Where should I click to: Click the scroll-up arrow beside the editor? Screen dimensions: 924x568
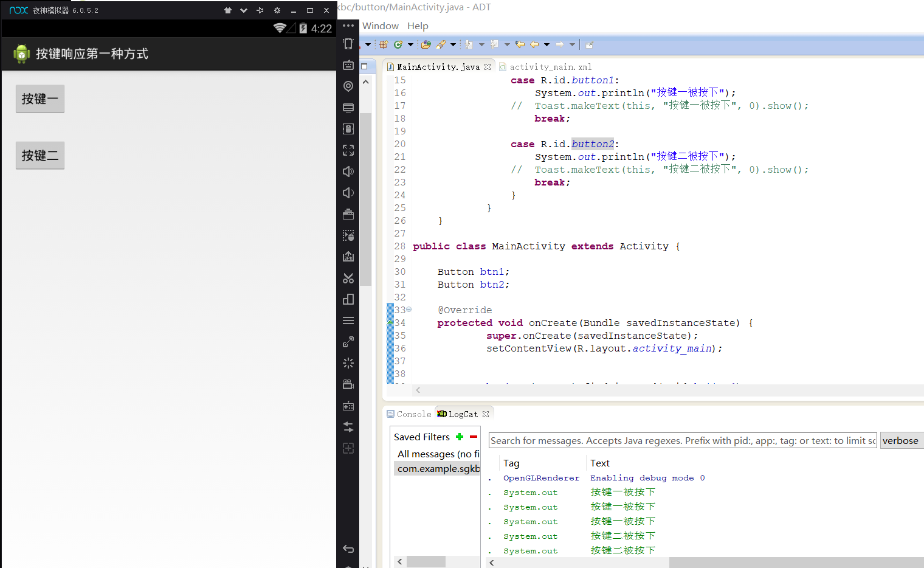coord(365,81)
